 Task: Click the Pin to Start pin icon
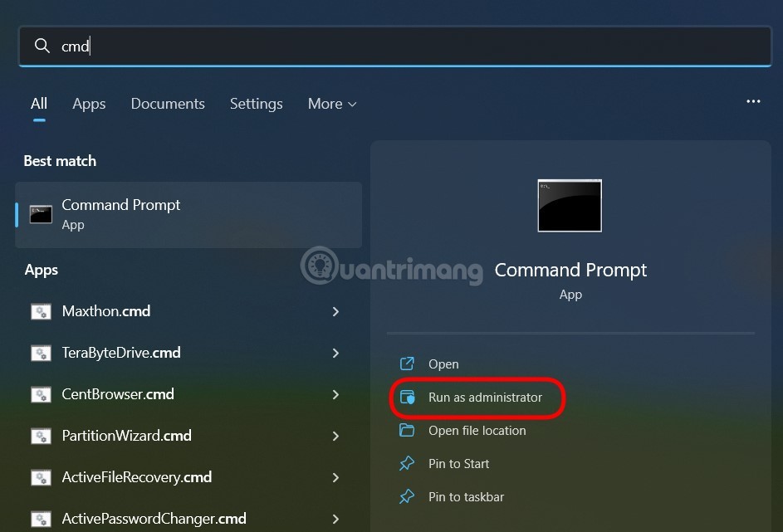pyautogui.click(x=407, y=464)
